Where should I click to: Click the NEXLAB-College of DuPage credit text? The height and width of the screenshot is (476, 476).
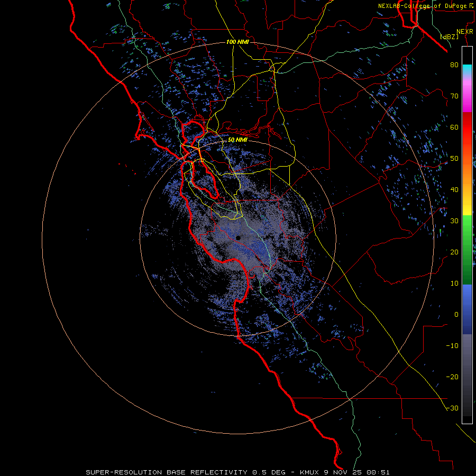(x=422, y=6)
